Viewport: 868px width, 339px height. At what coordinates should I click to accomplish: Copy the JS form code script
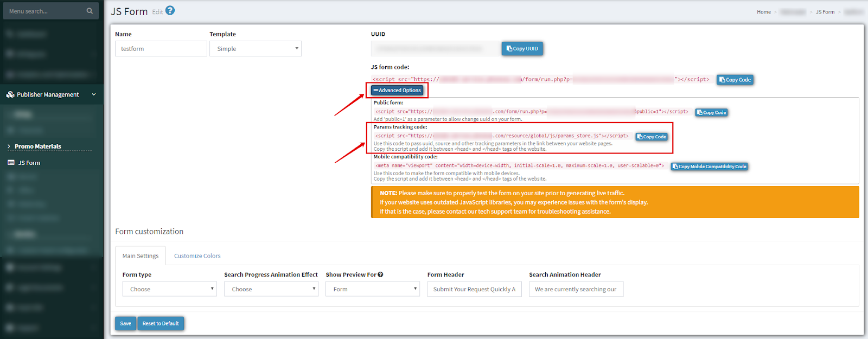pos(735,80)
